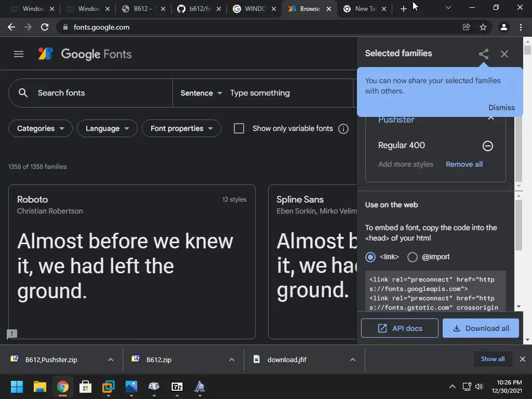Select the @import embed option
This screenshot has width=532, height=399.
point(412,257)
